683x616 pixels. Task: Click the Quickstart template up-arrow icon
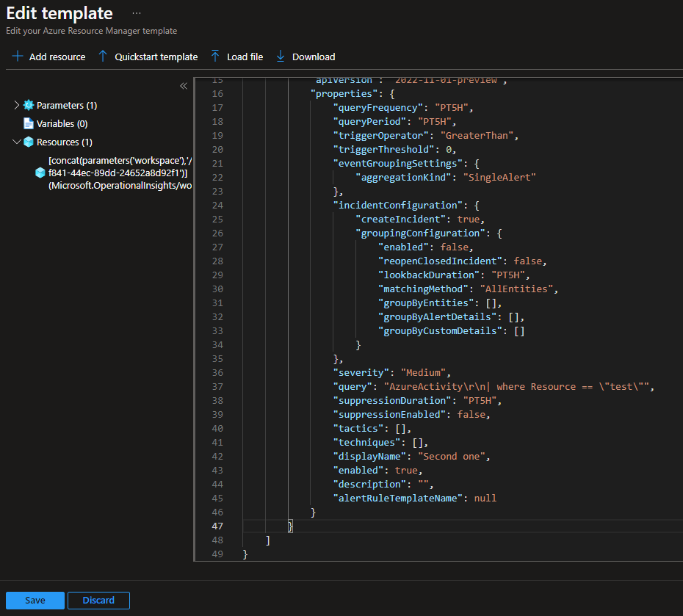coord(103,57)
